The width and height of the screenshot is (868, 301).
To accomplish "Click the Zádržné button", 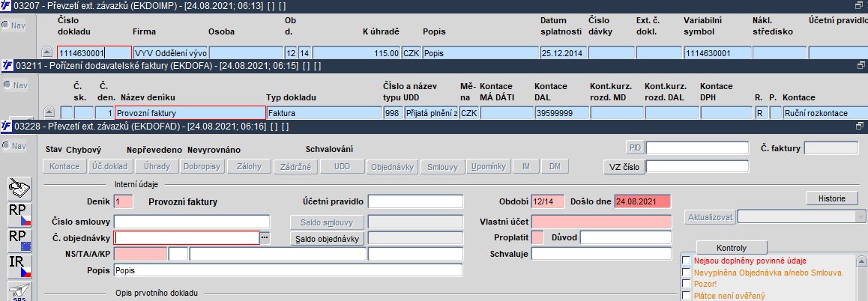I will [295, 166].
